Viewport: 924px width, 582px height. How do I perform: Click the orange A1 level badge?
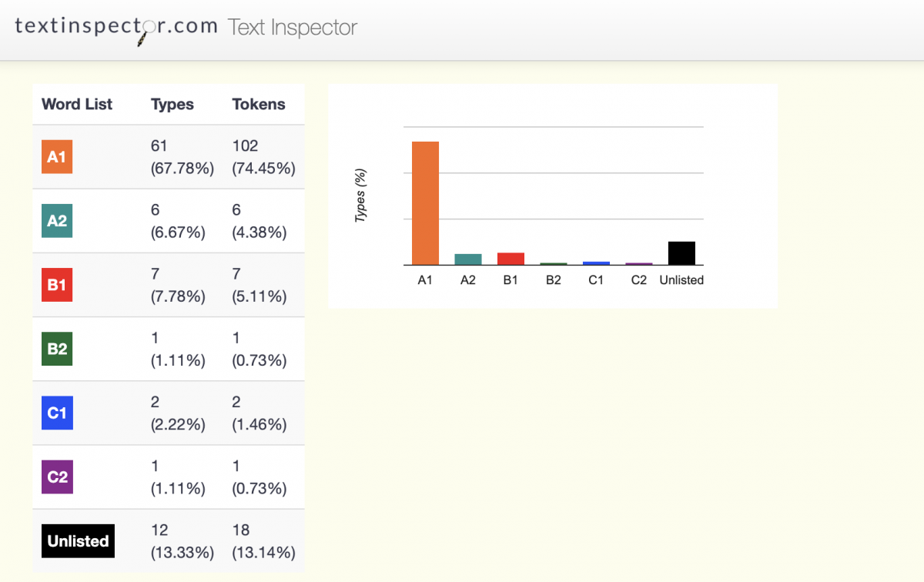coord(57,157)
